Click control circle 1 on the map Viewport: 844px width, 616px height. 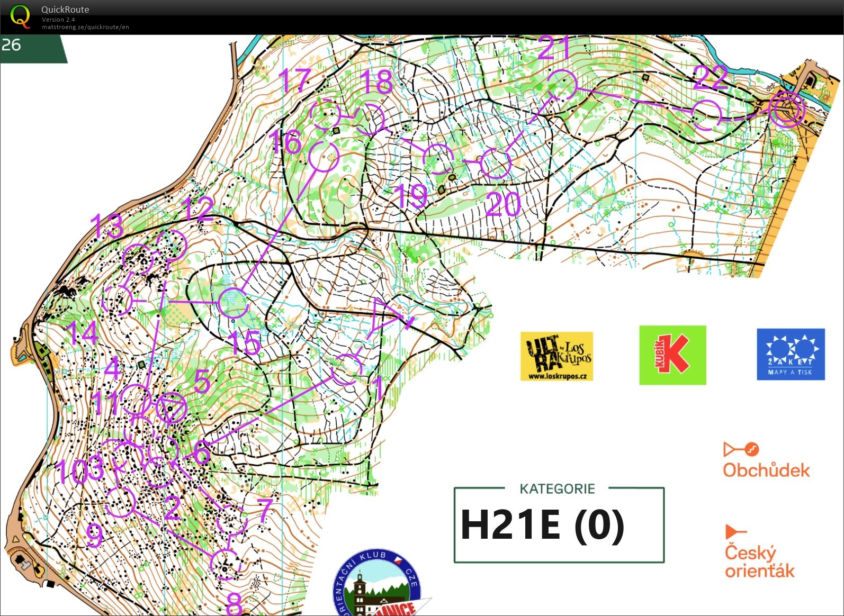[x=347, y=369]
